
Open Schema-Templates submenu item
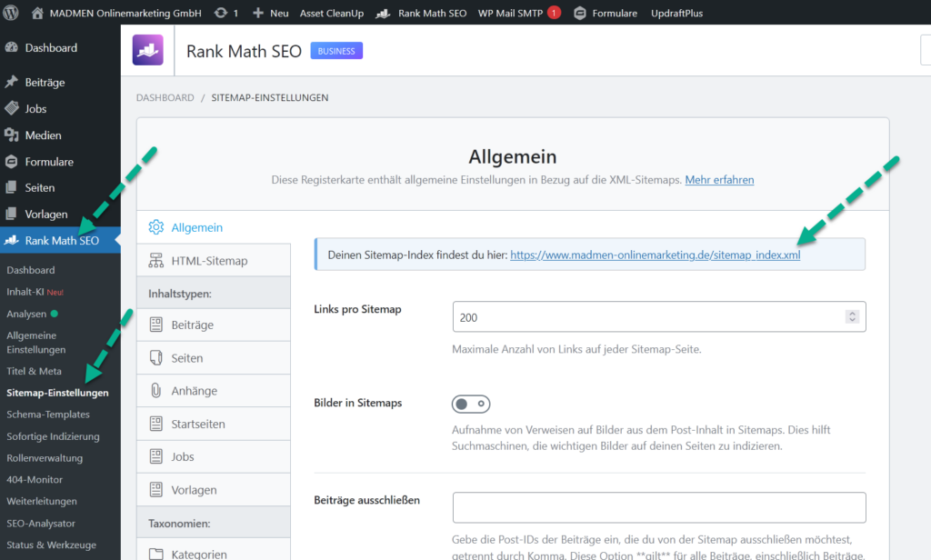pyautogui.click(x=48, y=415)
